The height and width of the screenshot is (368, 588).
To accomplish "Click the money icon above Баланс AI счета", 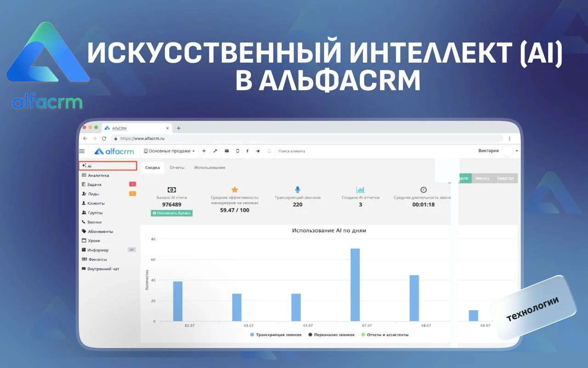I will pos(172,190).
